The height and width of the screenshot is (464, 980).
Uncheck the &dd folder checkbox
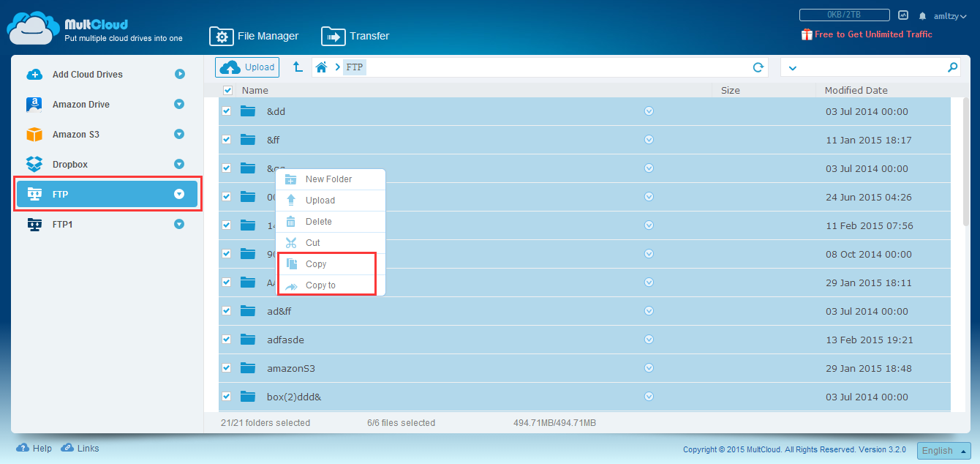(x=227, y=111)
